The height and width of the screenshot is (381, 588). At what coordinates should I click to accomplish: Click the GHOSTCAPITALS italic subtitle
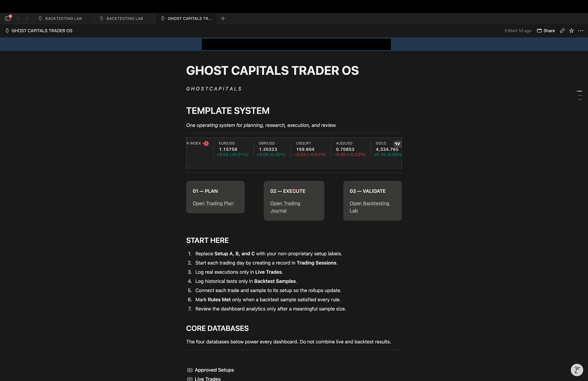tap(214, 89)
